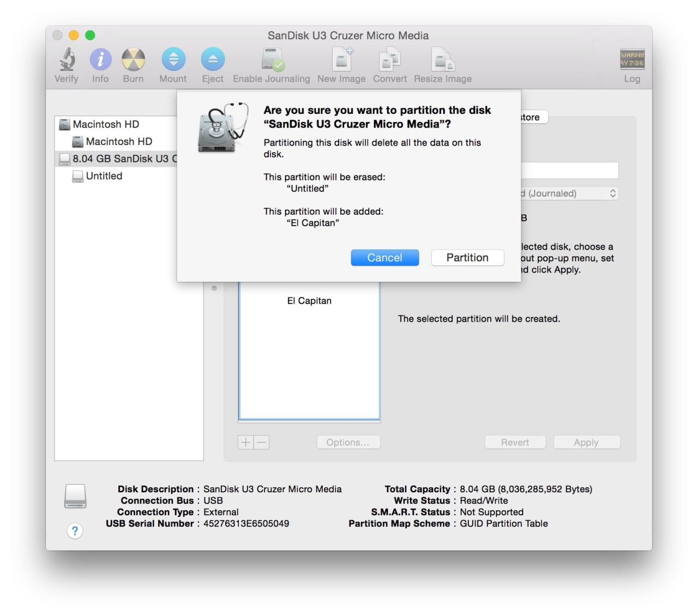Viewport: 698px width, 616px height.
Task: Open disk Info from toolbar
Action: coord(100,60)
